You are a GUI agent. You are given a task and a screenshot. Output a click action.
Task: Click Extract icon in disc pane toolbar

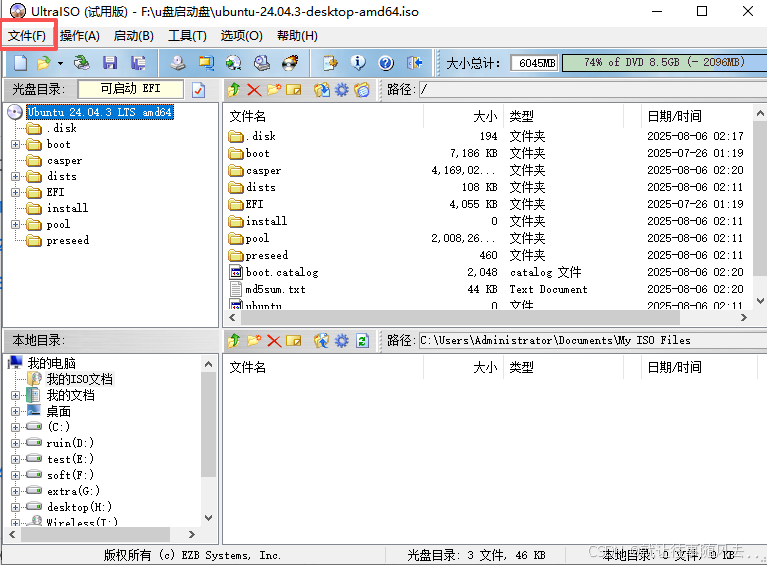[322, 90]
